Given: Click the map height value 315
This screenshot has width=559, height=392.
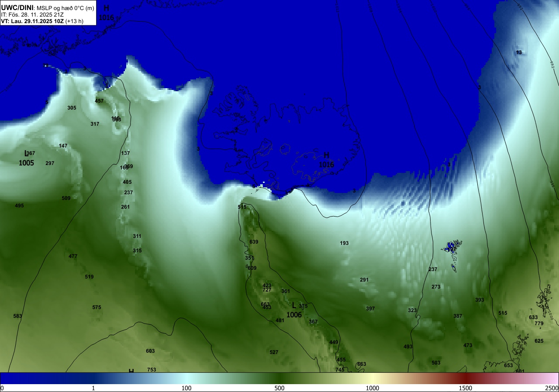Looking at the screenshot, I should pyautogui.click(x=137, y=251).
